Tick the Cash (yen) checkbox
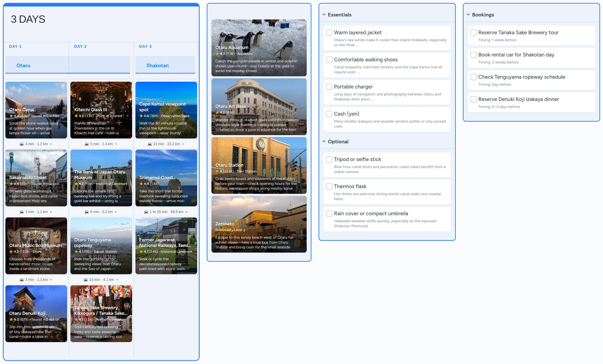The image size is (603, 364). coord(329,114)
